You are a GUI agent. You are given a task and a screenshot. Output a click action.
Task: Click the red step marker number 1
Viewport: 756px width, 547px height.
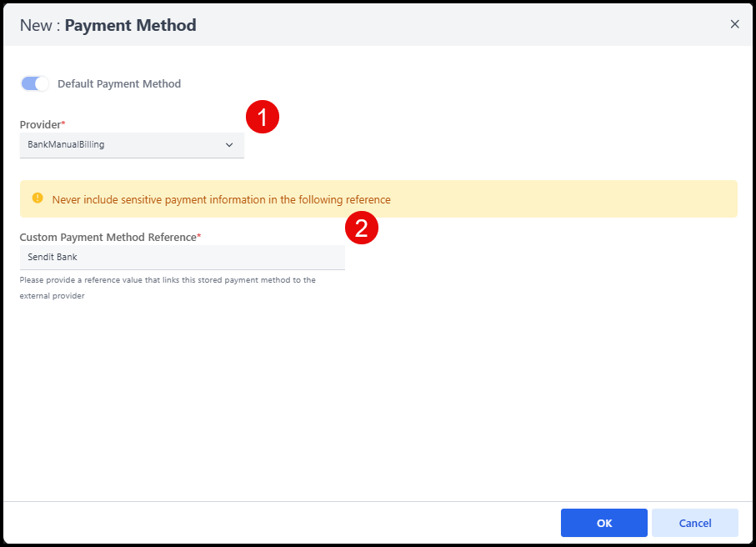click(263, 118)
